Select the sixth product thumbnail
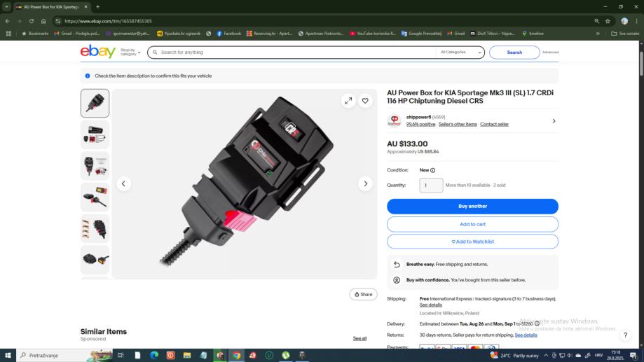This screenshot has width=644, height=362. (95, 259)
